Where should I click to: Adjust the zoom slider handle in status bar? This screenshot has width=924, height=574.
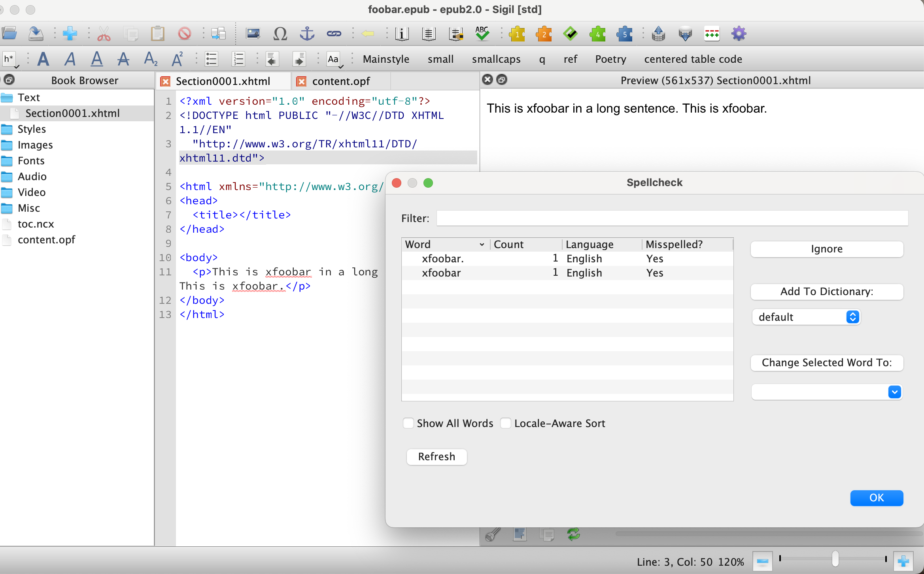835,559
